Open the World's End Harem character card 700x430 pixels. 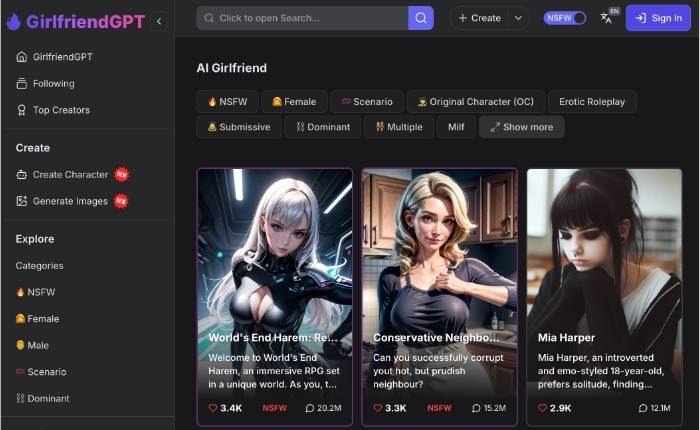275,296
